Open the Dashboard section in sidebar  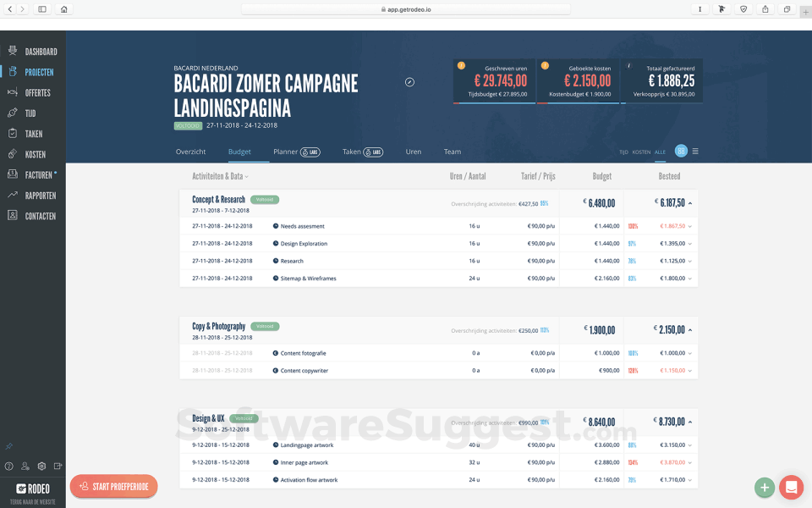[33, 52]
